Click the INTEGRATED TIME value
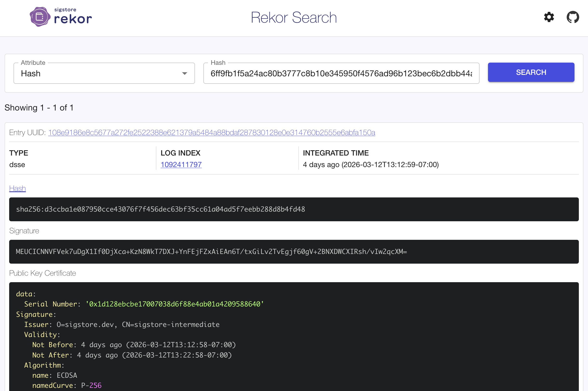The image size is (588, 391). click(371, 165)
